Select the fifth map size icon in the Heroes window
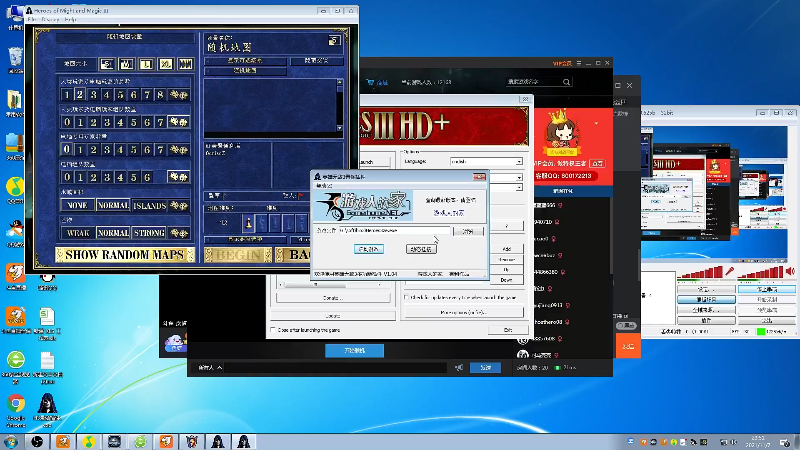Screen dimensions: 800x450 point(185,64)
